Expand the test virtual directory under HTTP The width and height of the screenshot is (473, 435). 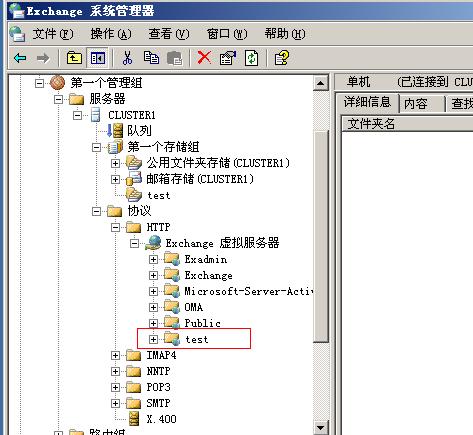coord(153,339)
